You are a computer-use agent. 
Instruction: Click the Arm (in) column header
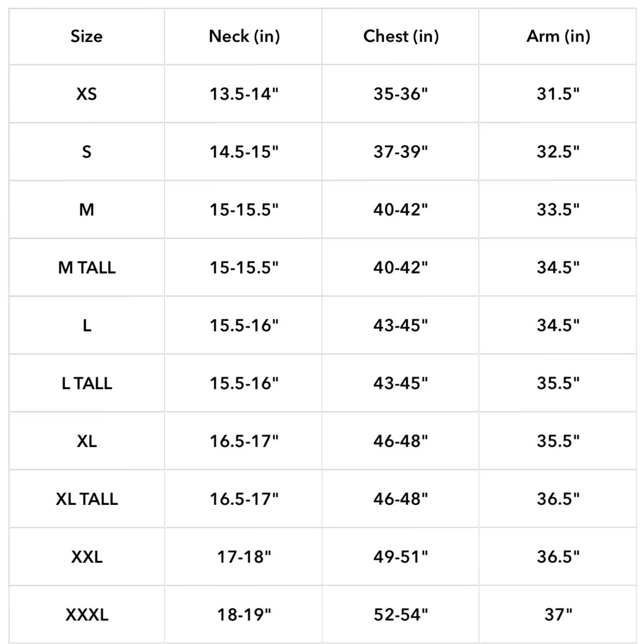558,37
